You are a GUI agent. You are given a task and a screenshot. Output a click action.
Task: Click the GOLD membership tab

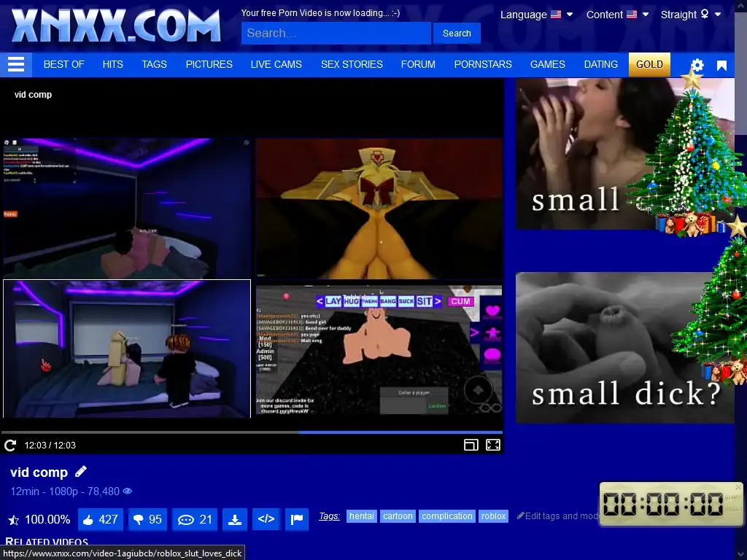pos(649,64)
